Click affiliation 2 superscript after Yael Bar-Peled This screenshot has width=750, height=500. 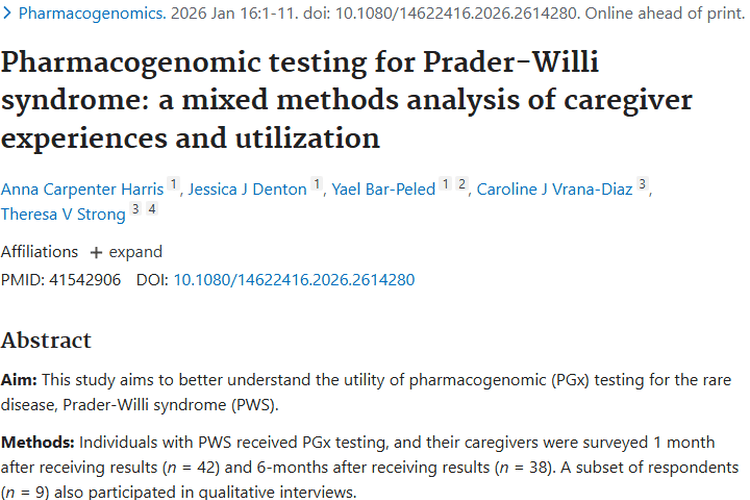click(462, 185)
